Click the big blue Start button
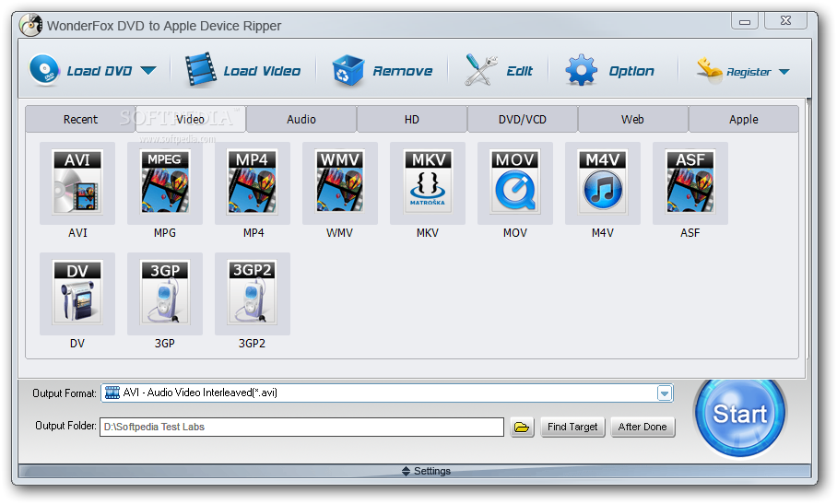Image resolution: width=837 pixels, height=504 pixels. pyautogui.click(x=740, y=414)
